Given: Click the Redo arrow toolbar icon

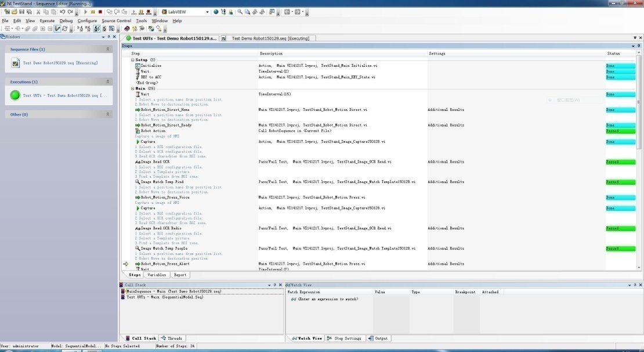Looking at the screenshot, I should point(70,12).
